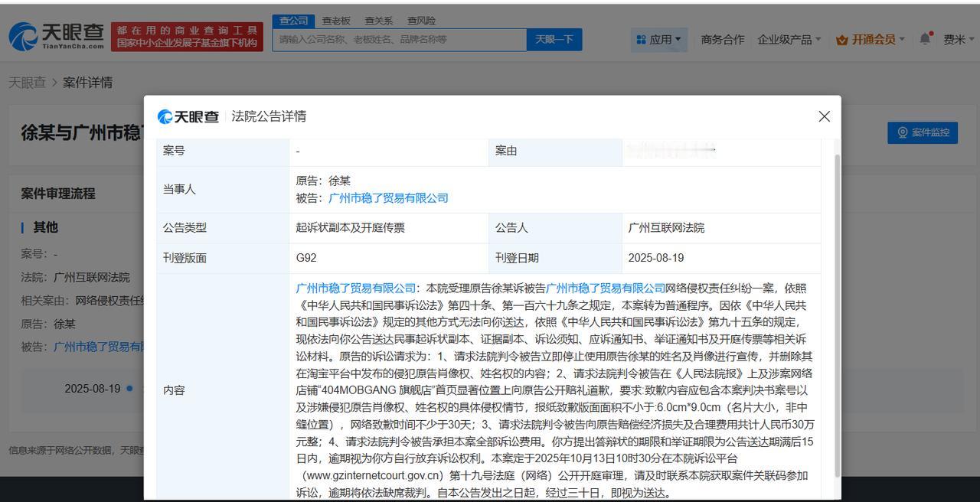Expand the 企业级产品 dropdown

[x=789, y=39]
